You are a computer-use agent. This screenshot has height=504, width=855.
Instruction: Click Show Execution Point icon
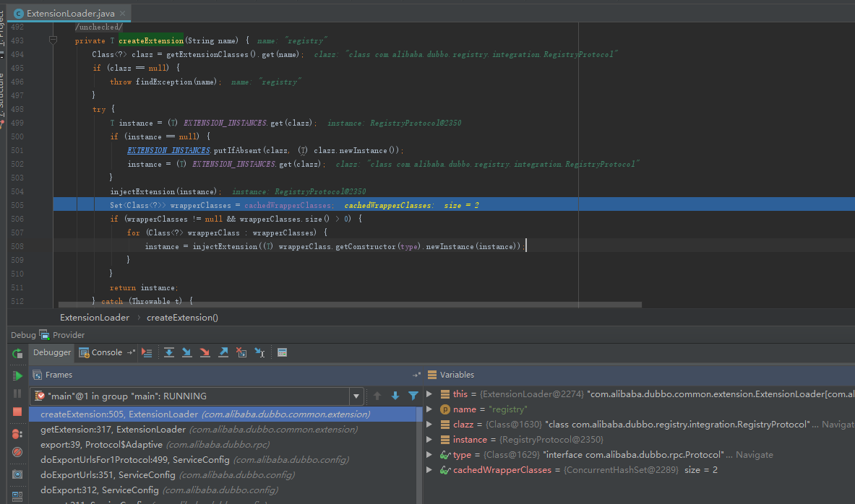147,352
